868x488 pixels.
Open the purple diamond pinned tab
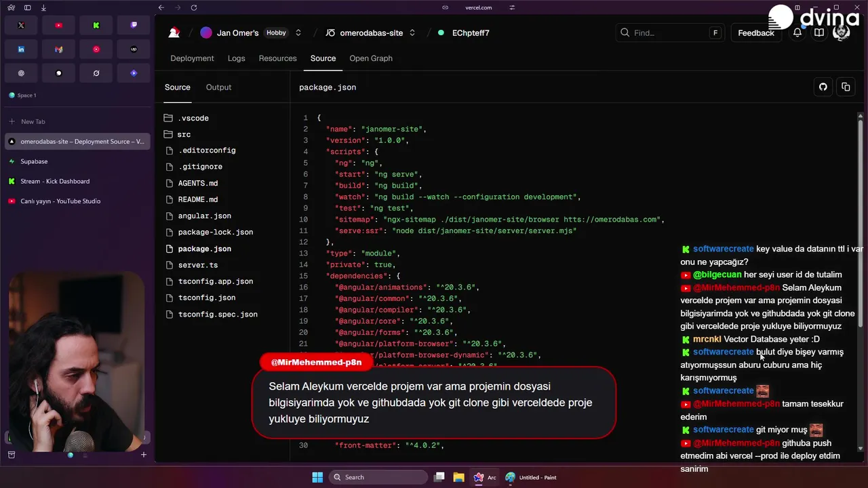pyautogui.click(x=134, y=73)
